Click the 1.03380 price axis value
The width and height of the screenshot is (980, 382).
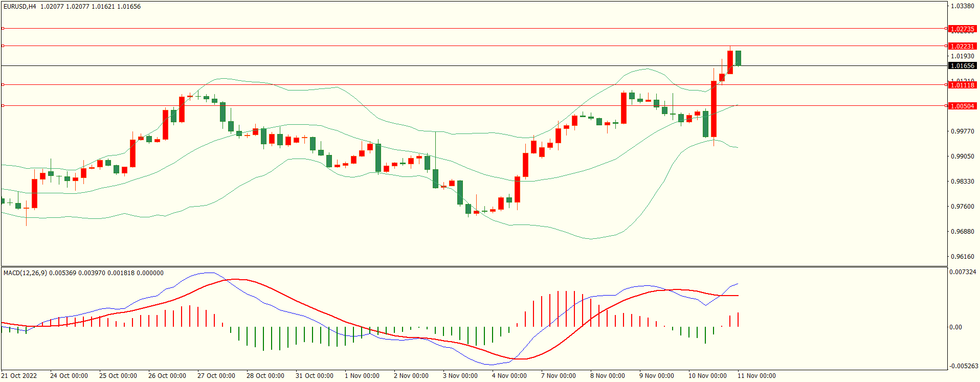tap(962, 6)
